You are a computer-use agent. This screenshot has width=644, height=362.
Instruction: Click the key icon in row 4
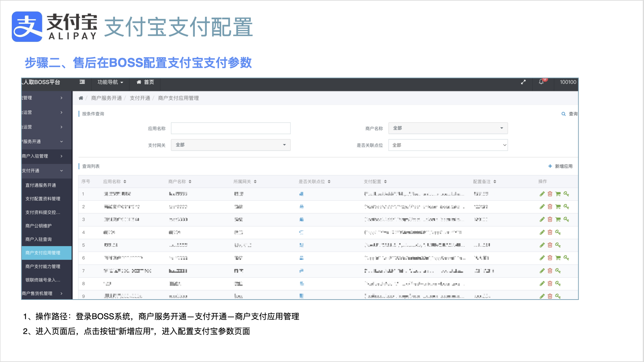tap(558, 232)
